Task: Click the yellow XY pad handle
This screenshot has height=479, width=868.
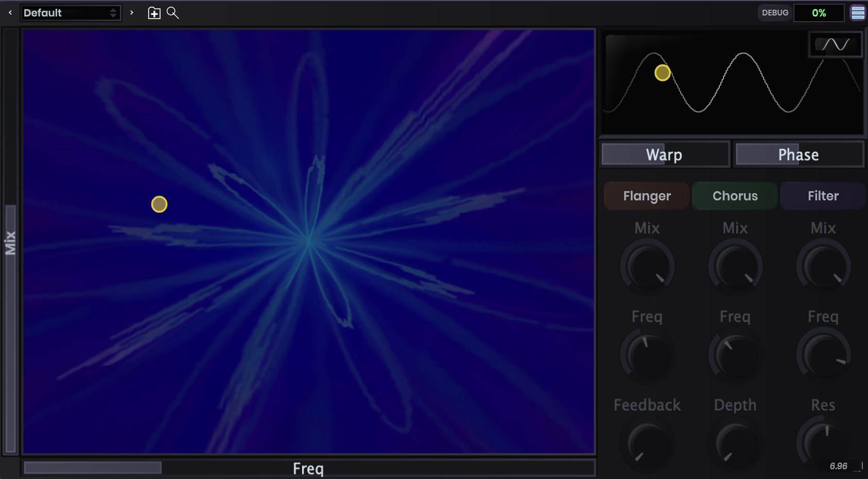Action: pyautogui.click(x=160, y=204)
